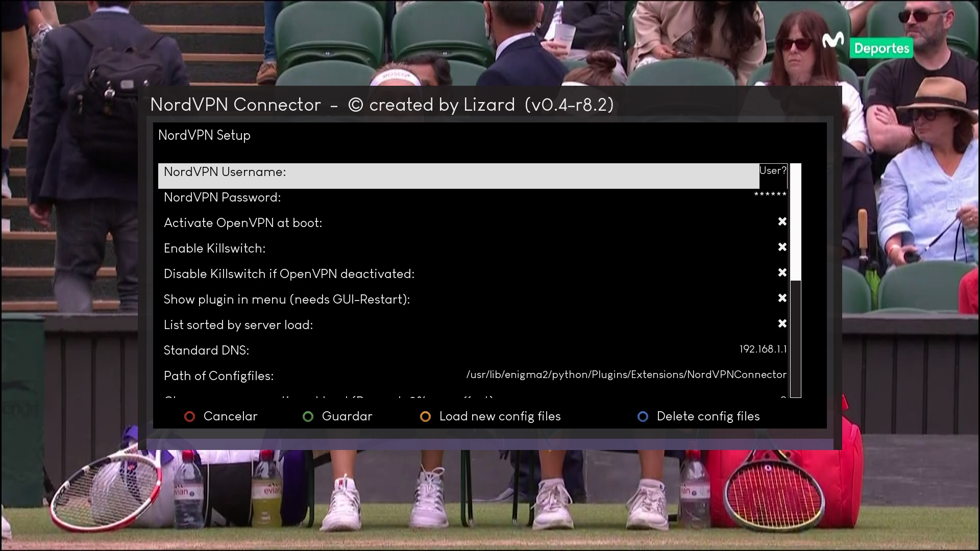Toggle the Enable Killswitch X mark
Viewport: 980px width, 551px height.
click(x=782, y=247)
